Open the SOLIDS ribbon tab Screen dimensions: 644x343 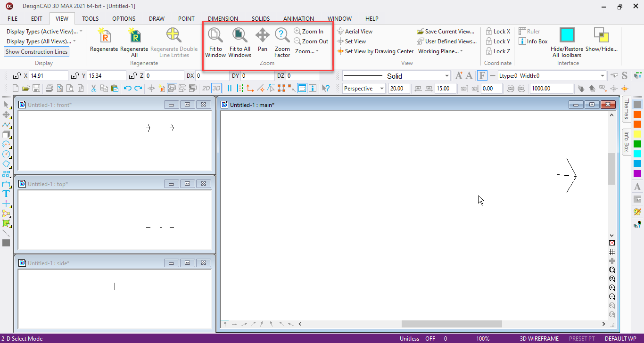(x=260, y=19)
